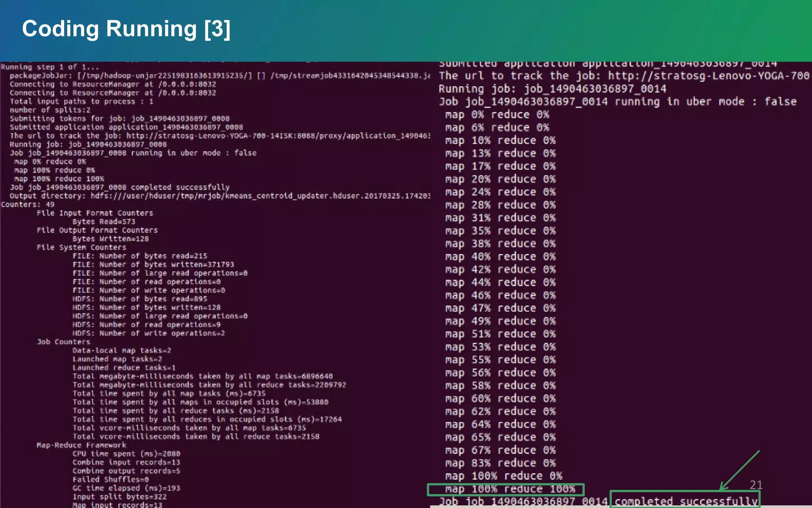Click 'Running job: job_1490463036897_0014' line
This screenshot has width=812, height=508.
click(x=552, y=89)
